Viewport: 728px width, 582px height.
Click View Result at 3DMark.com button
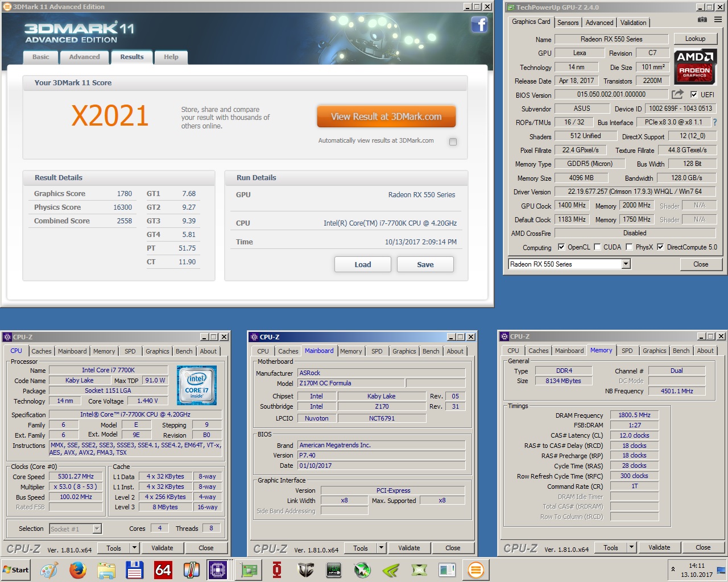(386, 117)
